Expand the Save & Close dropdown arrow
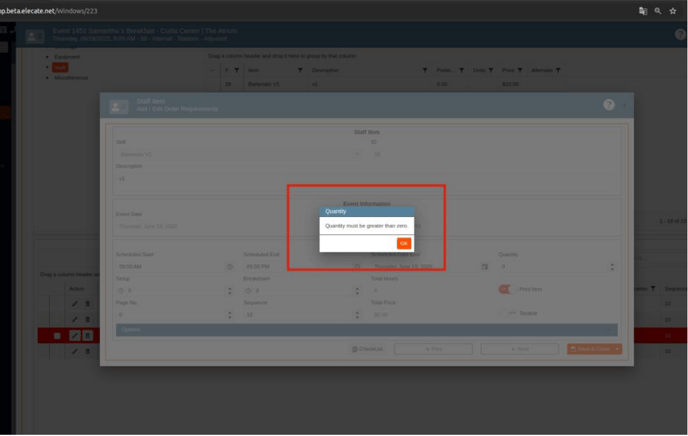 tap(618, 349)
